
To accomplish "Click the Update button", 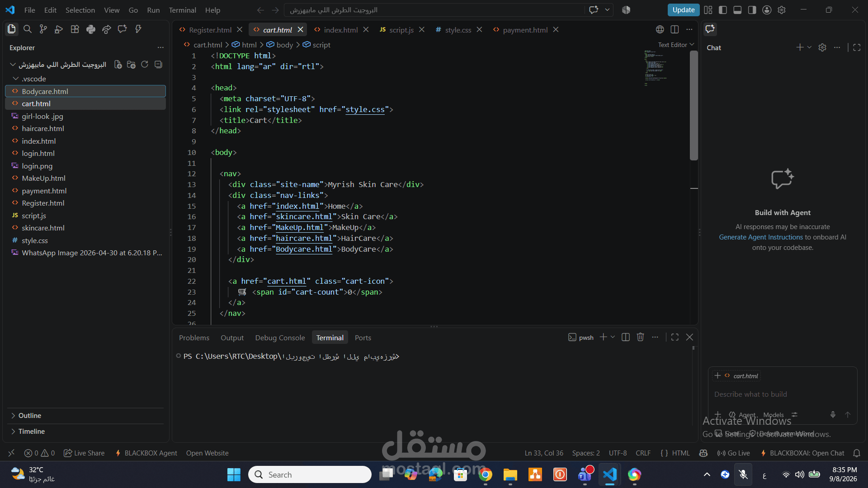I will point(683,10).
